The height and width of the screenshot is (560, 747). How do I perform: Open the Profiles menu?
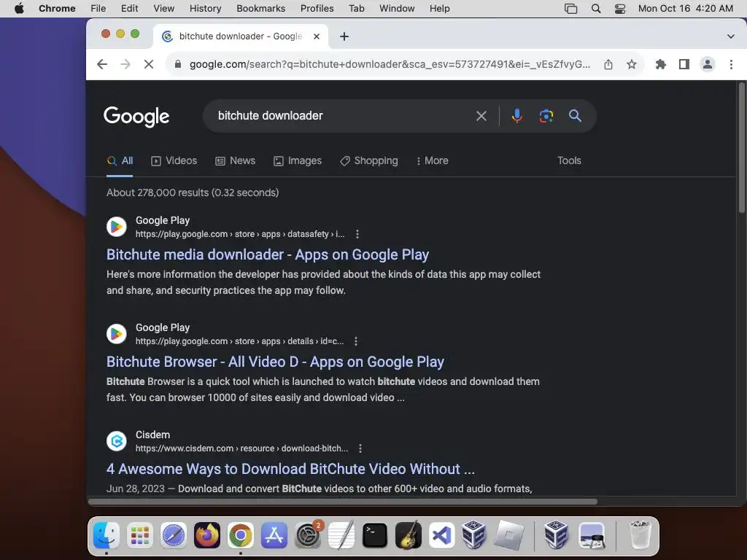click(317, 9)
